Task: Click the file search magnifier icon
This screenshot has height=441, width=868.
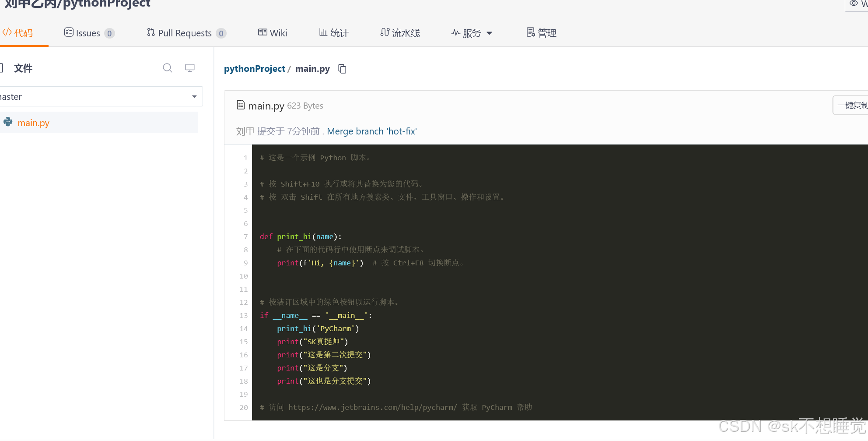Action: (x=168, y=68)
